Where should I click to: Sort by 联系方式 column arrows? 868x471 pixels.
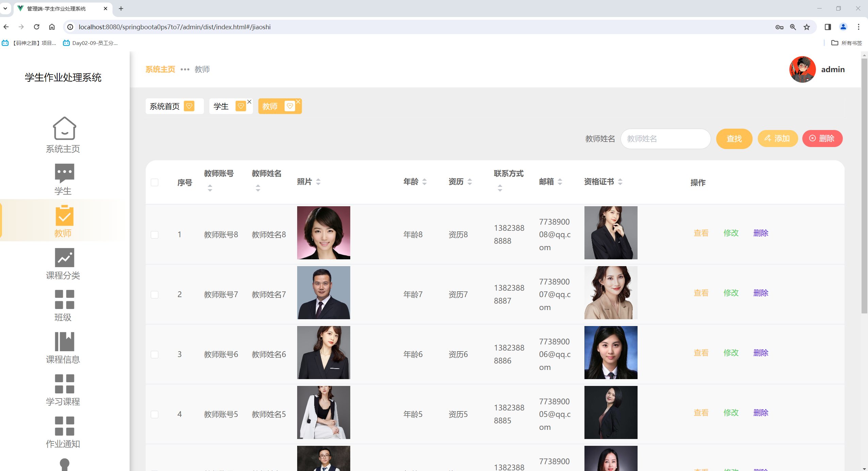(500, 188)
